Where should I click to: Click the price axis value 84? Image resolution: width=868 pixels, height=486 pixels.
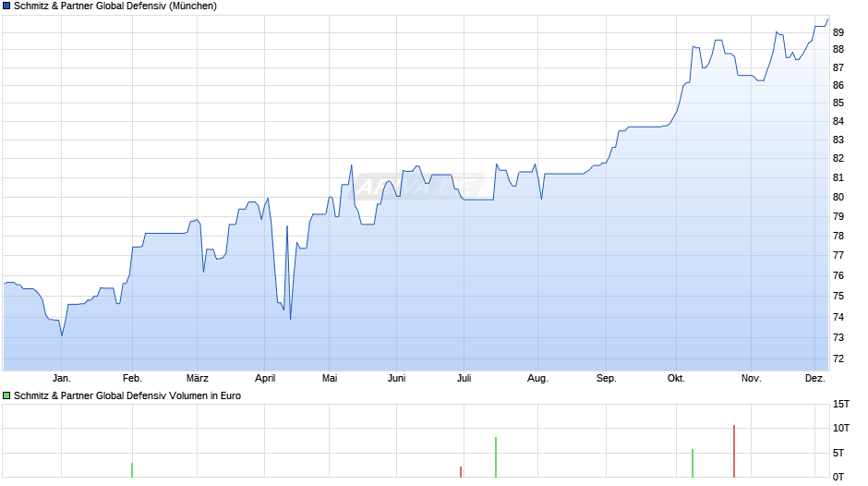pos(838,121)
